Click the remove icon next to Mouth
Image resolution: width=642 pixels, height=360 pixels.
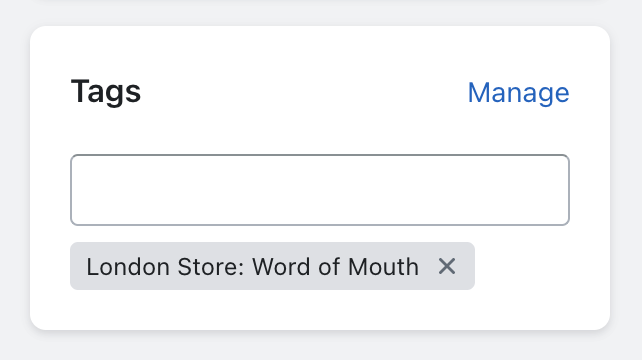point(447,267)
